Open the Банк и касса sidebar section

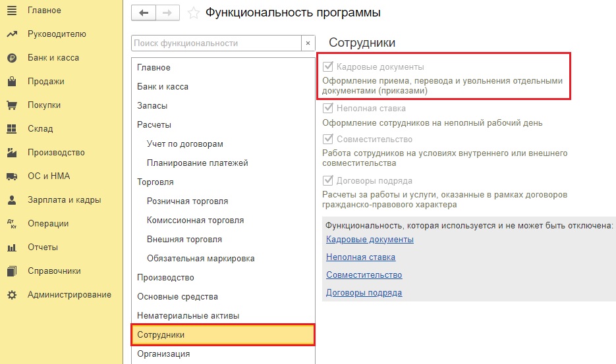pyautogui.click(x=53, y=58)
